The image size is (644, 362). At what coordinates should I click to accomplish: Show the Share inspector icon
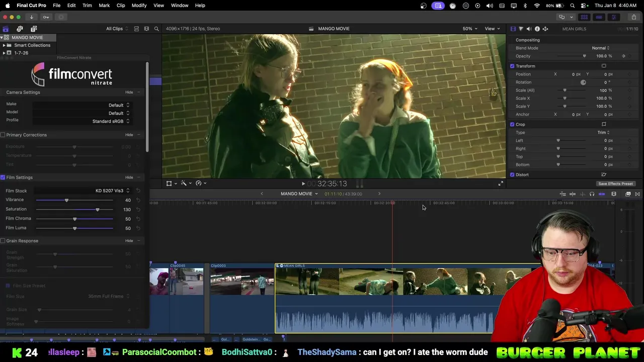[x=545, y=29]
